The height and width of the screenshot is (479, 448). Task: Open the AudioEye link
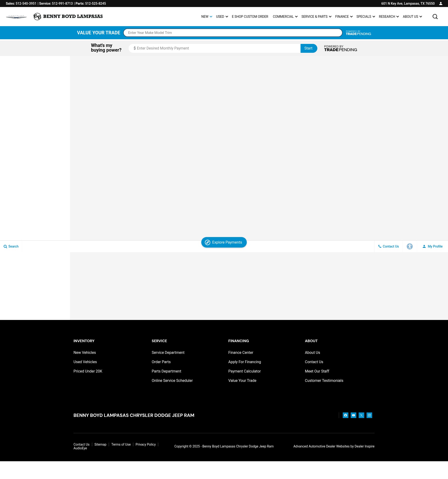80,448
